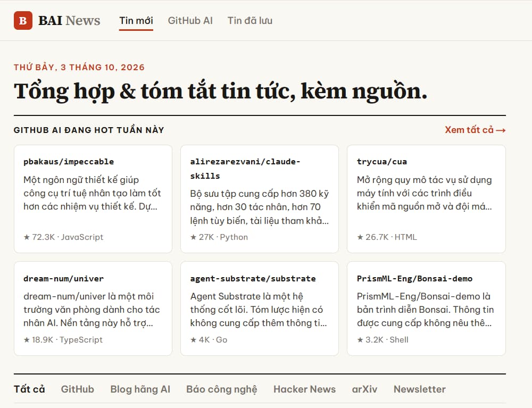
Task: Open the PrismML-Eng/Bonsai-demo repository title
Action: pos(414,278)
